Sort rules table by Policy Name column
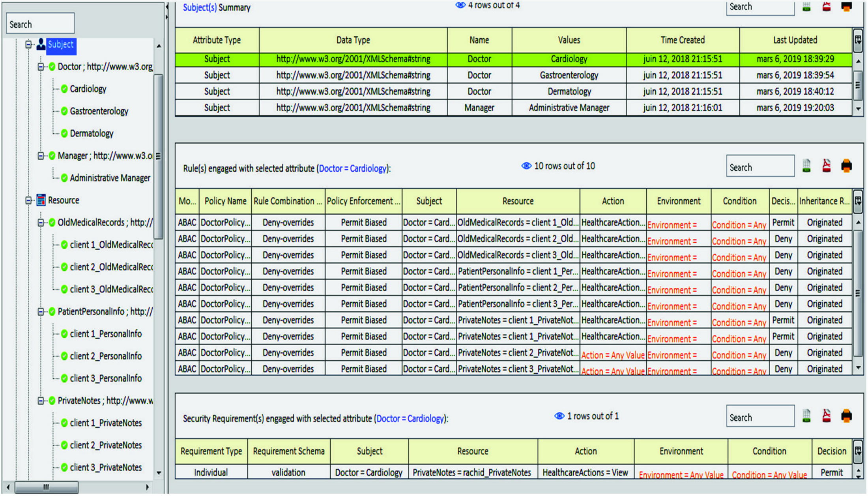The image size is (868, 498). tap(225, 201)
